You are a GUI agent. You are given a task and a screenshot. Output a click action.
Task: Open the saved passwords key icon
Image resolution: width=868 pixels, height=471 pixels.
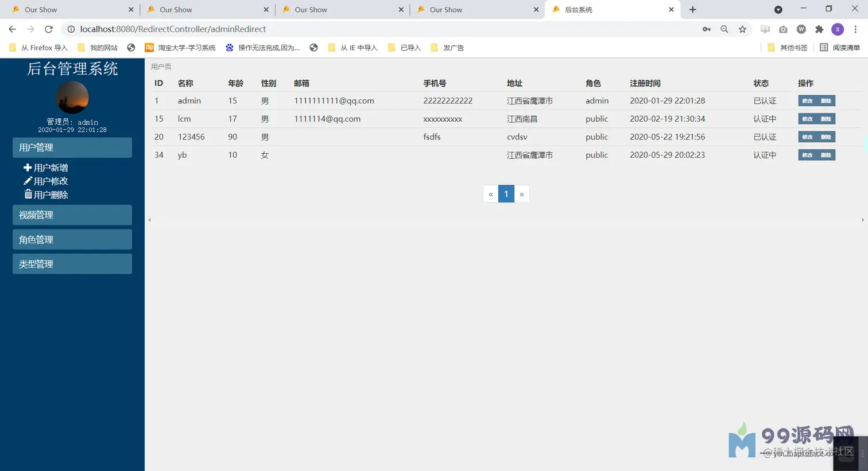coord(707,29)
